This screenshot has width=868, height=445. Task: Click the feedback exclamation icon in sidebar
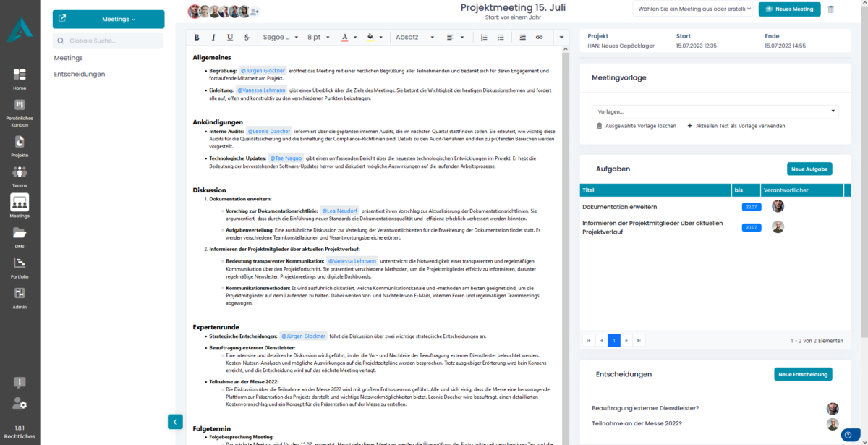click(x=20, y=383)
